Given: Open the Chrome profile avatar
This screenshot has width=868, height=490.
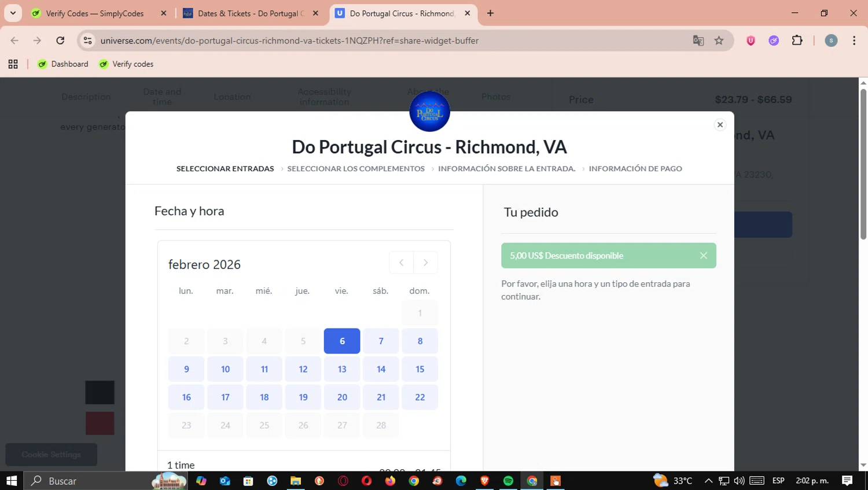Looking at the screenshot, I should 831,40.
